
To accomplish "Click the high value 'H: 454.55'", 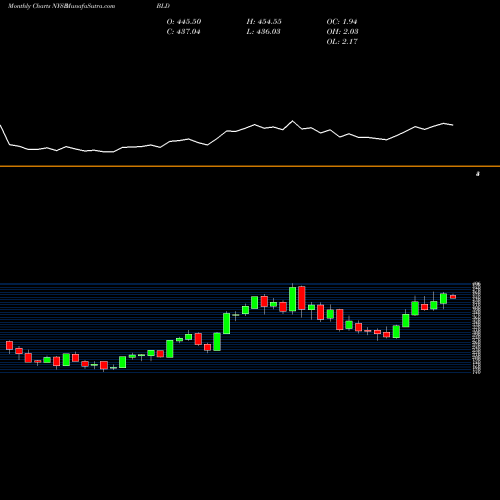I will (x=264, y=22).
